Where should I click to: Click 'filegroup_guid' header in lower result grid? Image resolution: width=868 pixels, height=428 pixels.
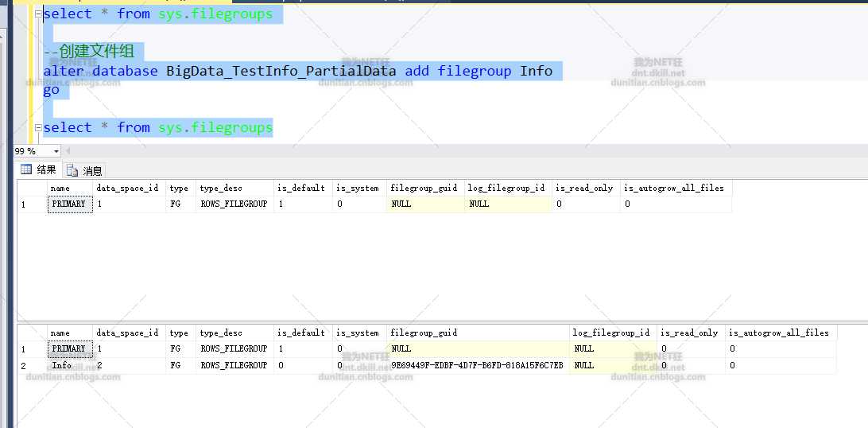(x=478, y=333)
